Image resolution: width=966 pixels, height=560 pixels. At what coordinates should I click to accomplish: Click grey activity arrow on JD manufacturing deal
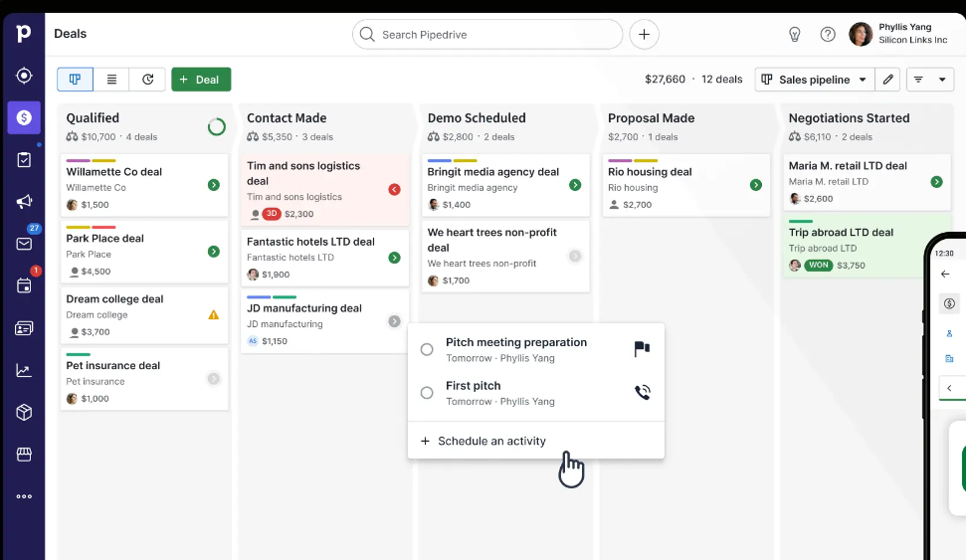(x=394, y=321)
